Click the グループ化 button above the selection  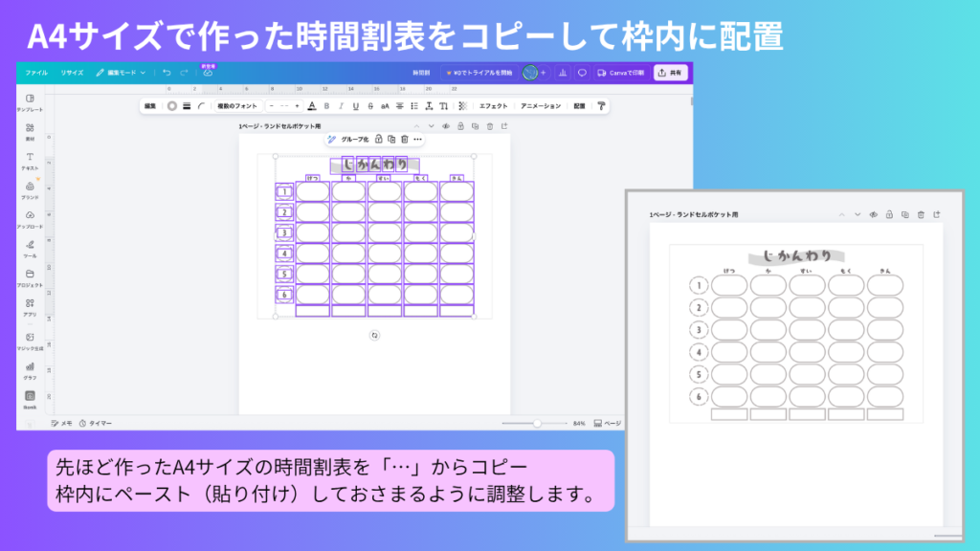click(355, 140)
